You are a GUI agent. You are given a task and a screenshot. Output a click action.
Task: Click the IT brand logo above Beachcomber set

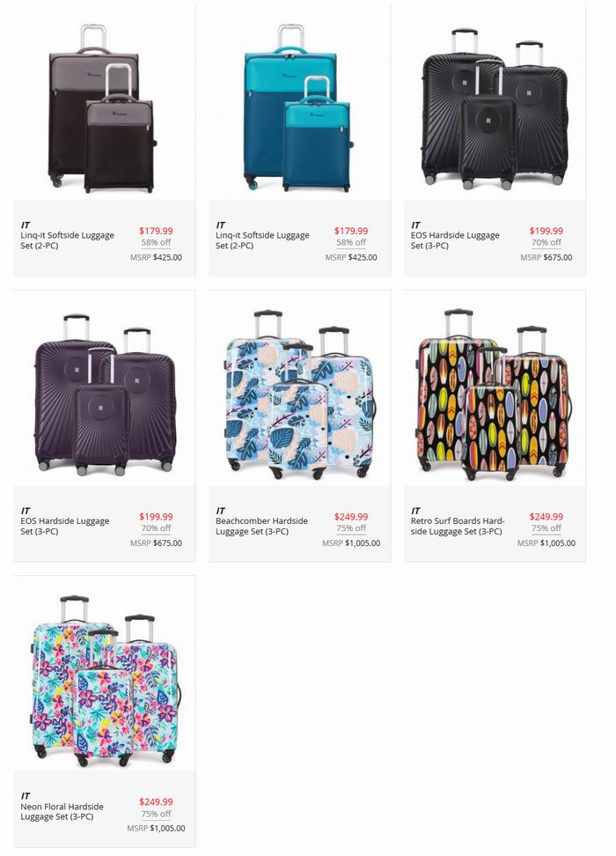pyautogui.click(x=220, y=511)
